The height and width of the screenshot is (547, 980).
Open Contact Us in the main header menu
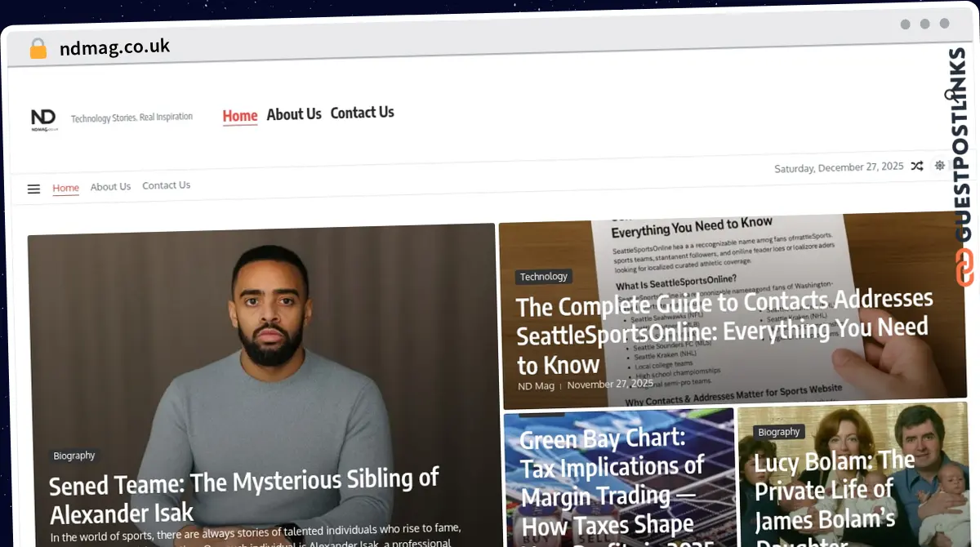pyautogui.click(x=362, y=113)
